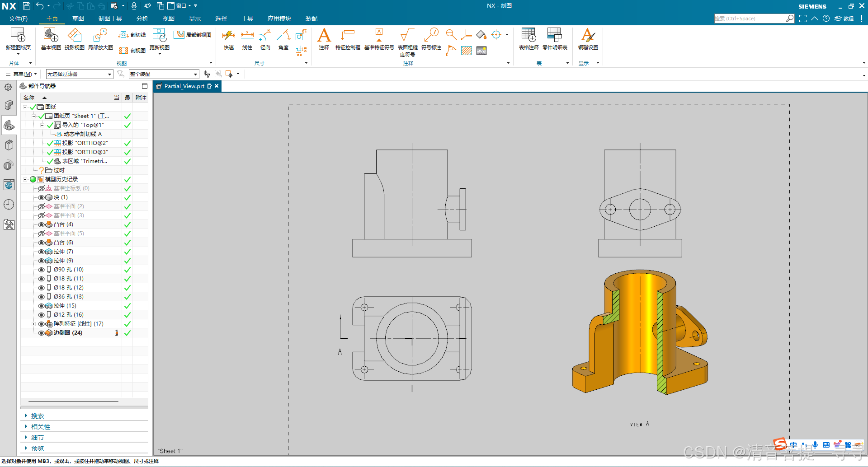This screenshot has height=467, width=868.
Task: Click the 剖切线 section line tool
Action: click(x=132, y=35)
